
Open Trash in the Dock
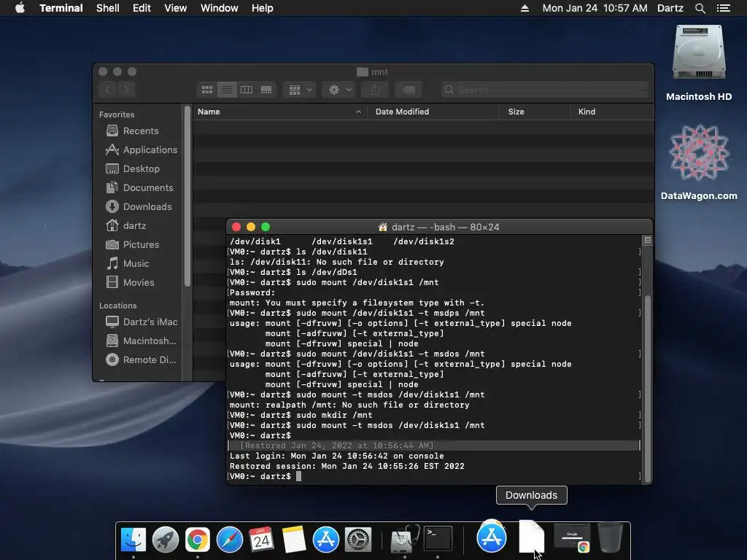[611, 537]
